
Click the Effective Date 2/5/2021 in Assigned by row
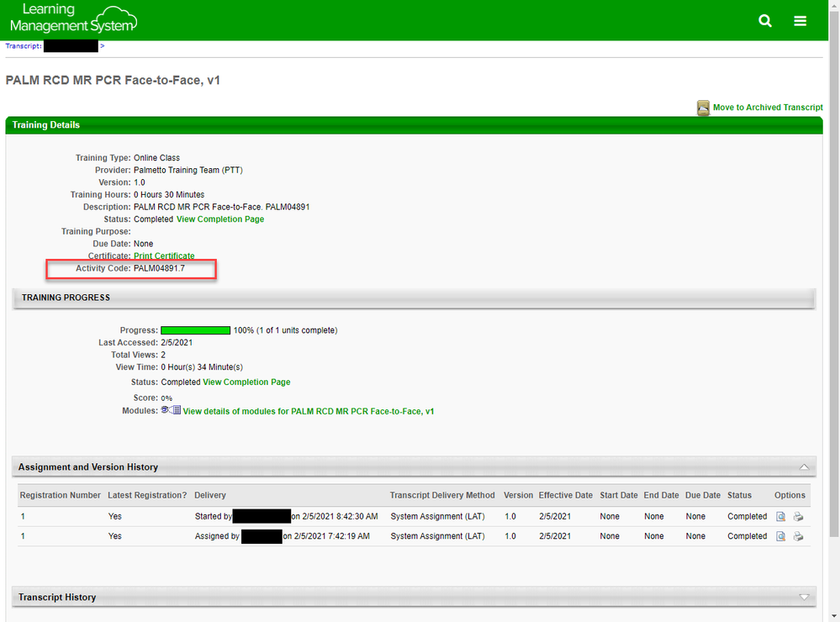[x=555, y=536]
